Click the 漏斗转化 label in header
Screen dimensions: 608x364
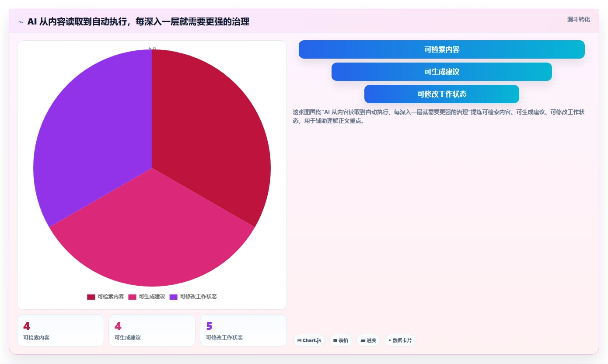(578, 19)
